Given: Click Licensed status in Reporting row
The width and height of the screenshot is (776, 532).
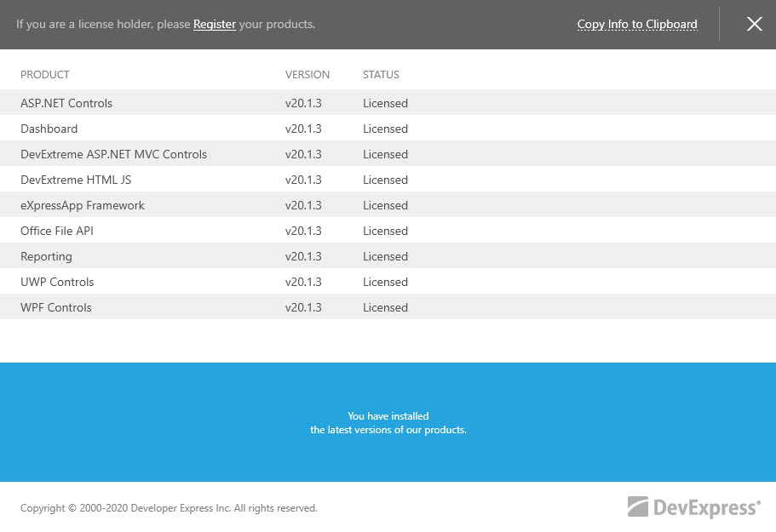Looking at the screenshot, I should coord(385,256).
